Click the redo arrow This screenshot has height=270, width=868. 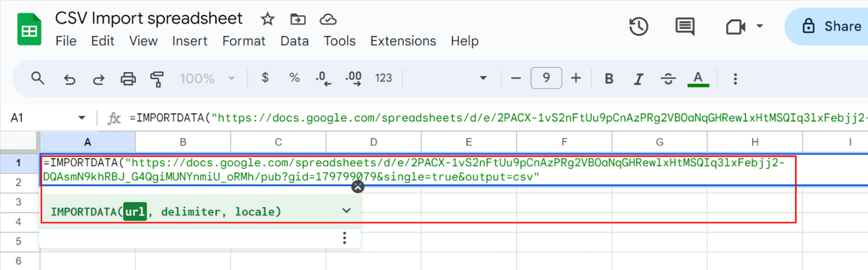[99, 79]
